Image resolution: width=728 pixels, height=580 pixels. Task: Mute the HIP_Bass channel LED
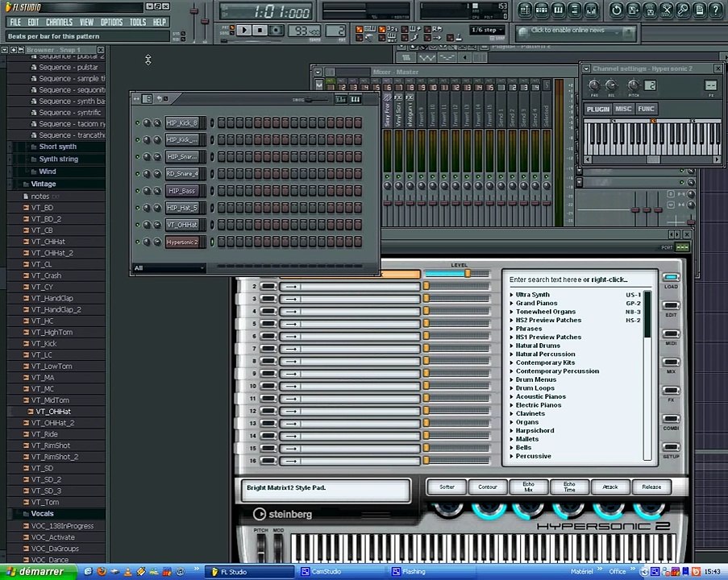(x=137, y=191)
